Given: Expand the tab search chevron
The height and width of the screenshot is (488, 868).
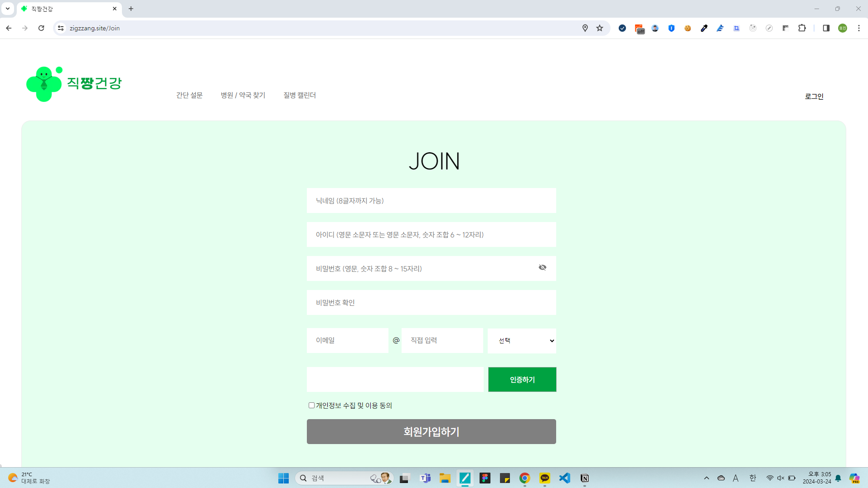Looking at the screenshot, I should coord(8,9).
